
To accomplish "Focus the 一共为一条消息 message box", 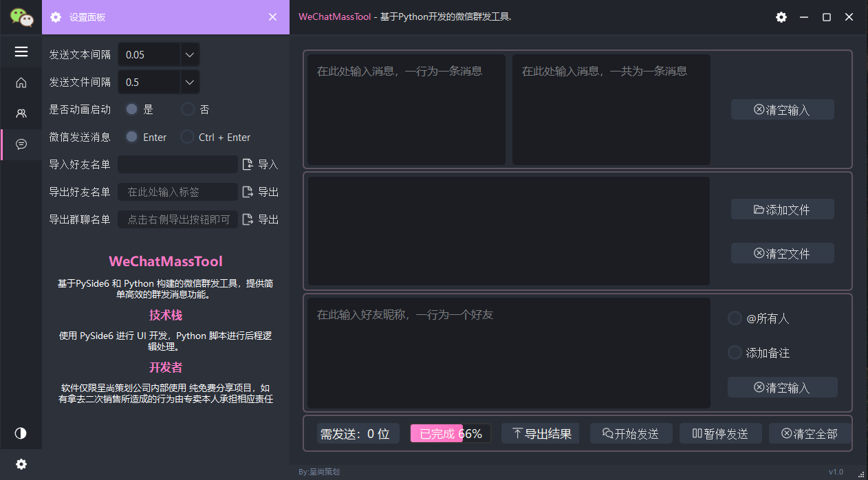I will coord(611,110).
